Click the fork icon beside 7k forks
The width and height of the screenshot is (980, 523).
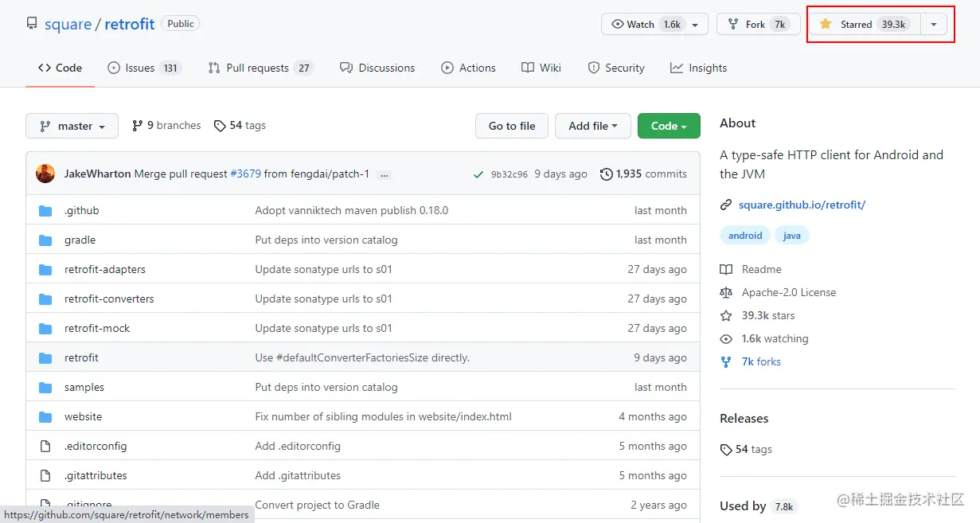coord(726,361)
